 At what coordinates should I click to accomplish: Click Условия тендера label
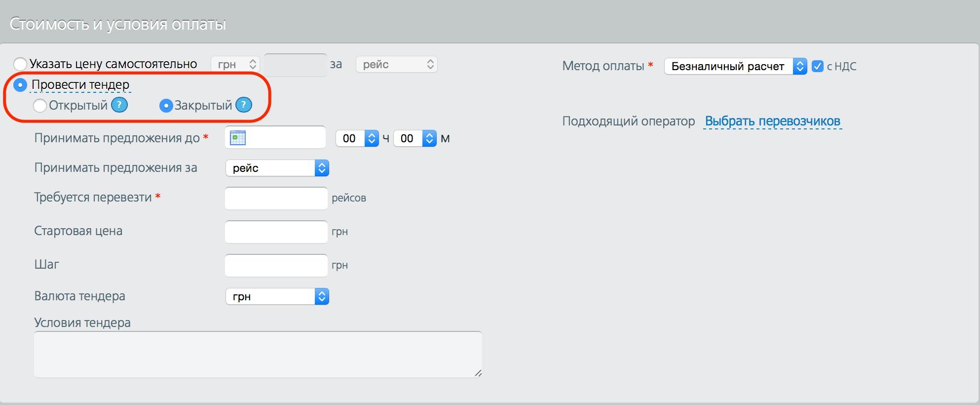[x=82, y=323]
